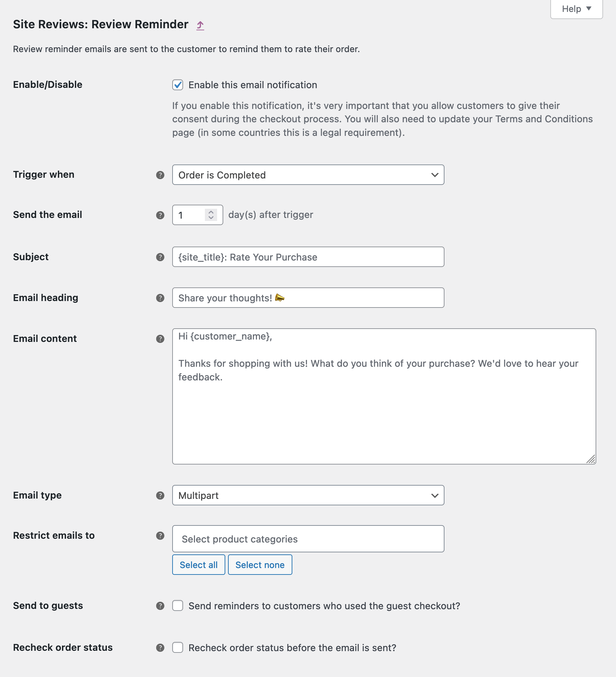Open the Recheck order status tooltip
Viewport: 616px width, 677px height.
click(x=160, y=647)
